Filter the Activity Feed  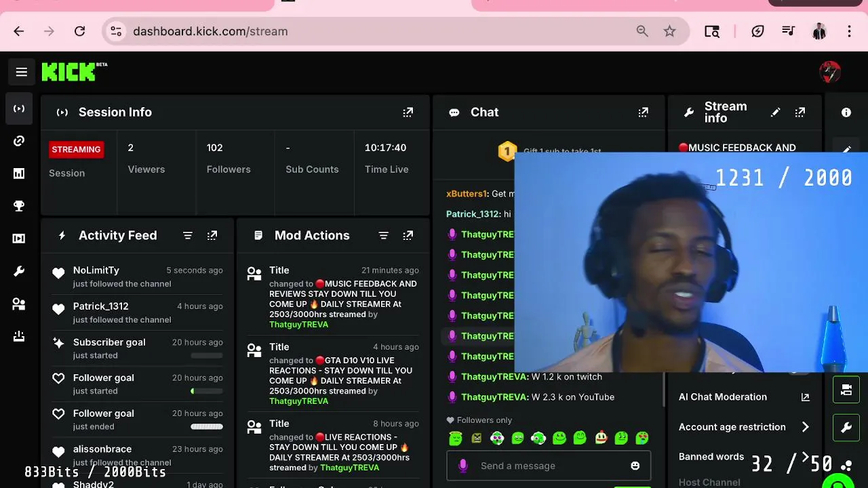188,235
